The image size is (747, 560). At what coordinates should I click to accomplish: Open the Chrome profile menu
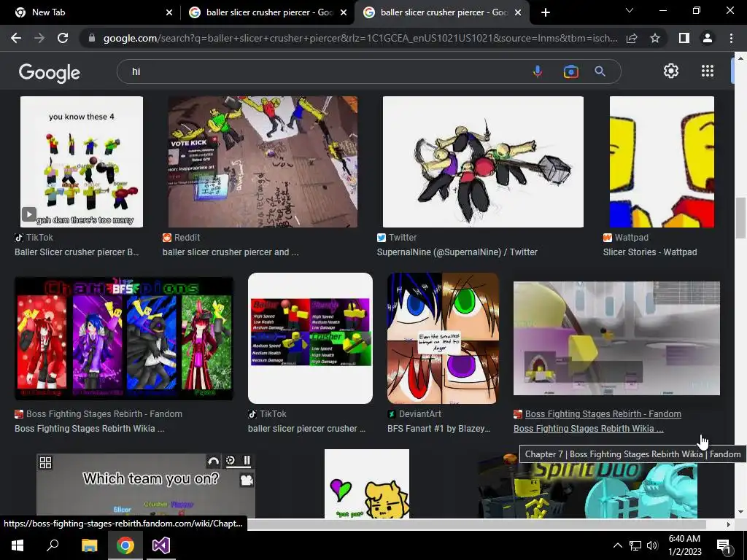tap(708, 38)
